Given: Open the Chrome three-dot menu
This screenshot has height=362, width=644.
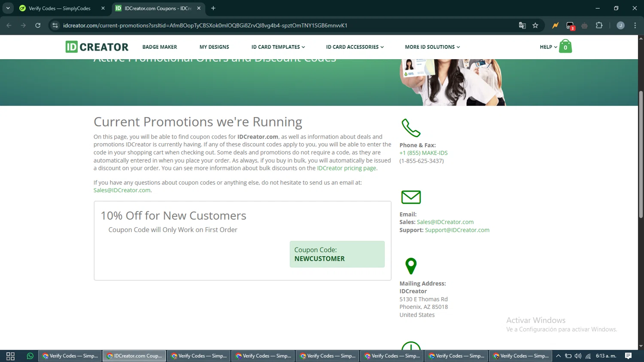Looking at the screenshot, I should pyautogui.click(x=635, y=25).
